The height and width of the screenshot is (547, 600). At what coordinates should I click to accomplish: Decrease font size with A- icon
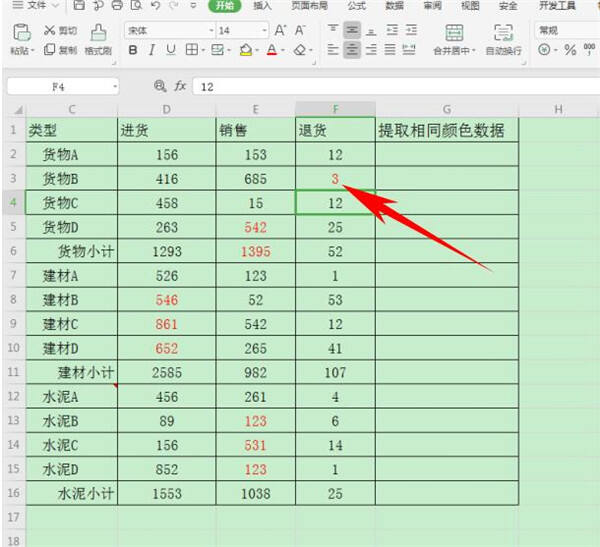[x=300, y=30]
